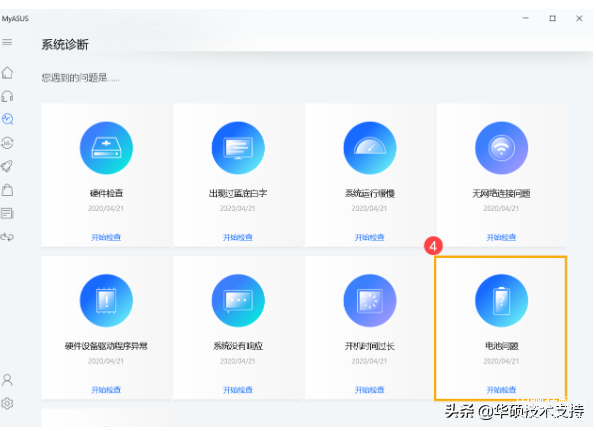
Task: Click the 系统没有响应 chat bubble icon
Action: [238, 301]
